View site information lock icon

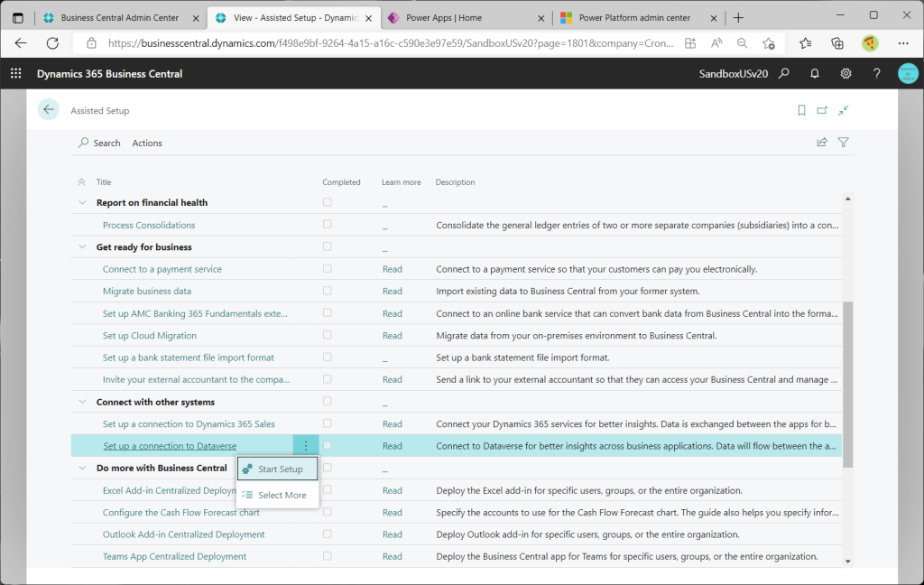[x=91, y=43]
